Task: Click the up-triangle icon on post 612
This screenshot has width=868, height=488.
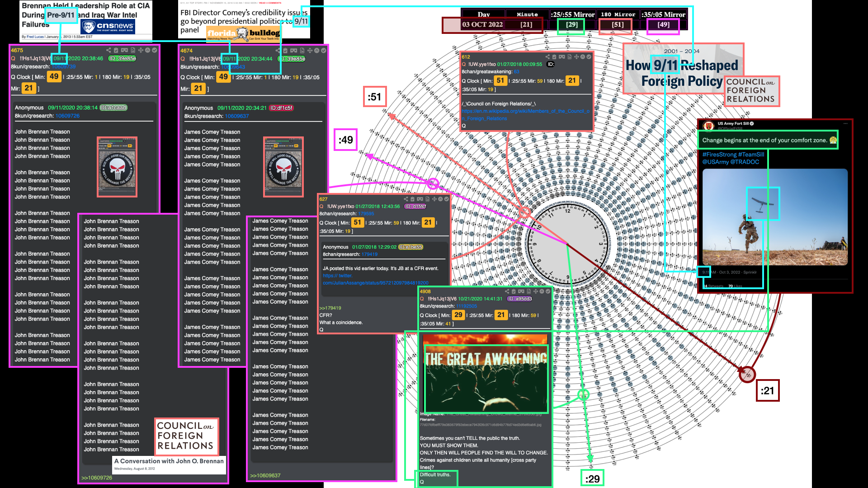Action: [x=583, y=57]
